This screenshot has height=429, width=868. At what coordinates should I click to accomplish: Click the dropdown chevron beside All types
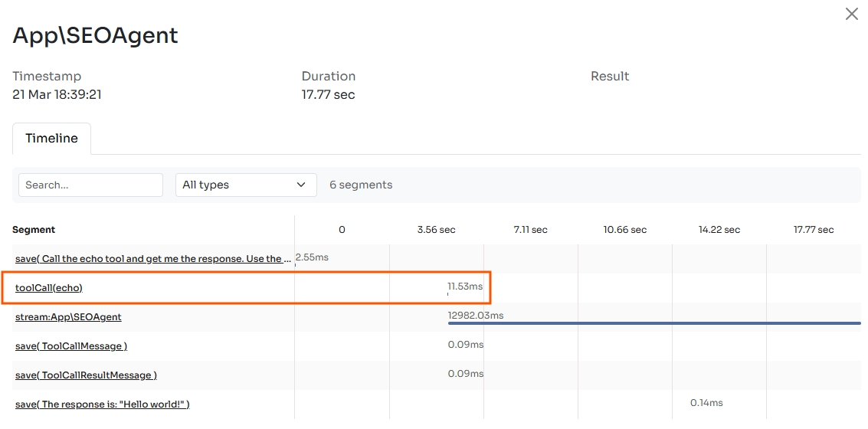click(301, 185)
